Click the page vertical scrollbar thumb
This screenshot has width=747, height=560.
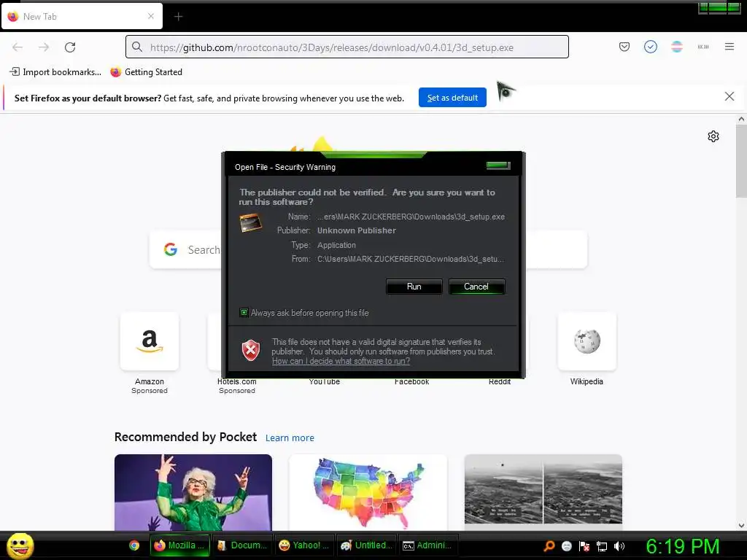pos(741,162)
